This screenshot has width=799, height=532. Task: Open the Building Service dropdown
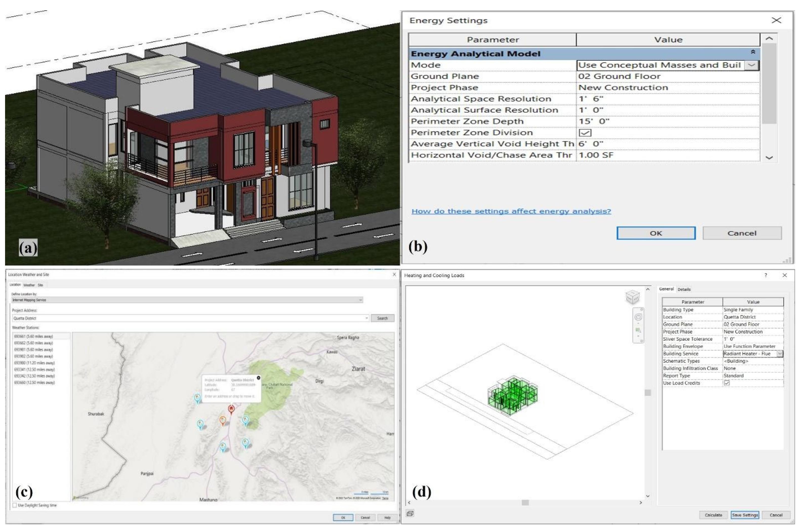780,353
